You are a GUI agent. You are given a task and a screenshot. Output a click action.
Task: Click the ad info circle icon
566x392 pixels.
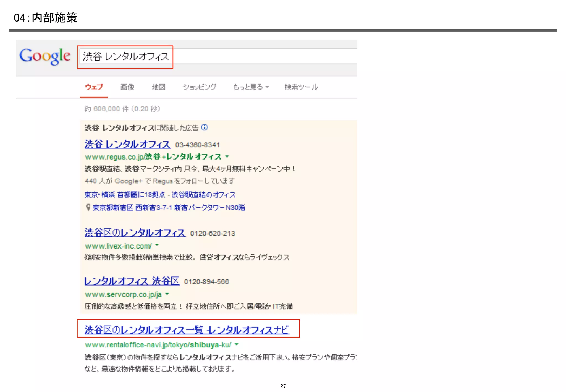[x=205, y=127]
